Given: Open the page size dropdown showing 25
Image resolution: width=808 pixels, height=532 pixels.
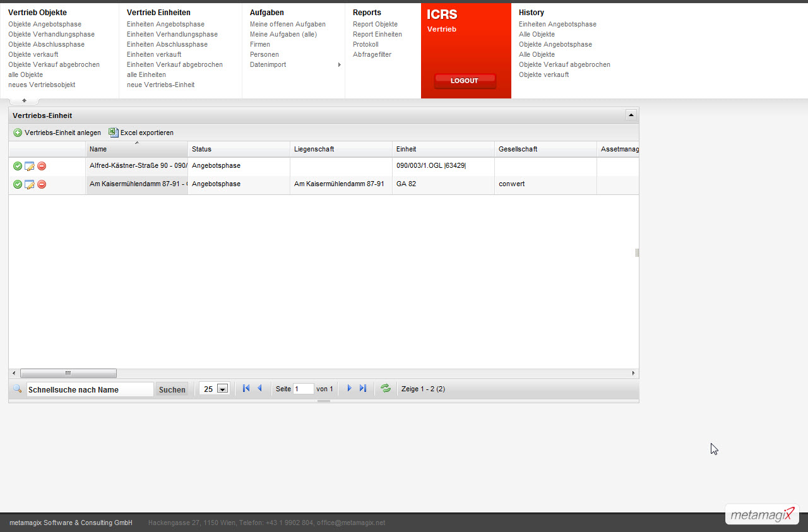Looking at the screenshot, I should (222, 389).
